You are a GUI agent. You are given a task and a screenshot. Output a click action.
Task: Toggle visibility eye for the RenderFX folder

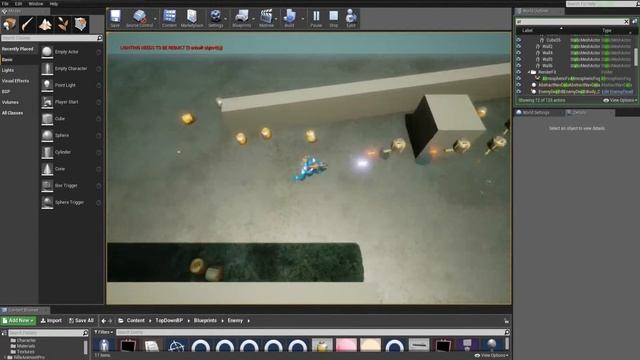(x=518, y=72)
